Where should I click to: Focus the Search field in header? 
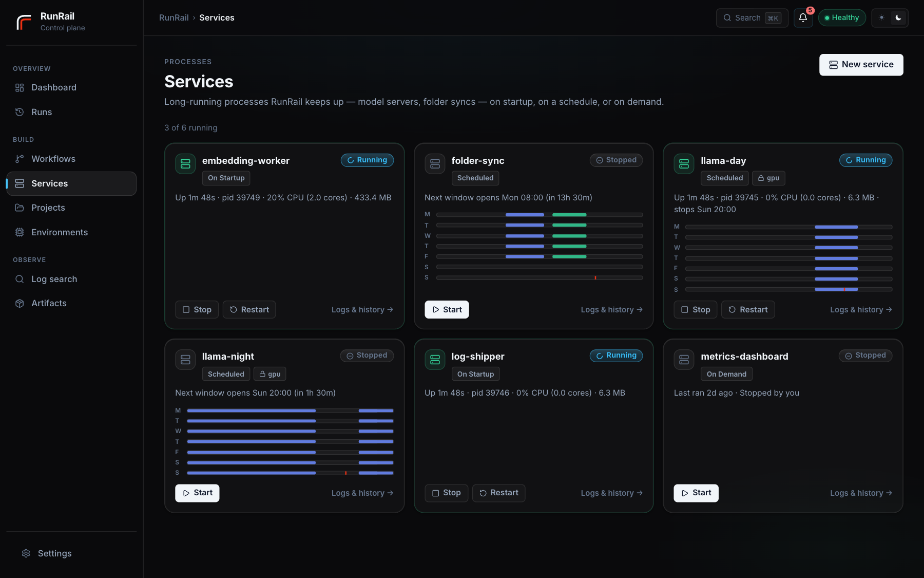click(752, 18)
